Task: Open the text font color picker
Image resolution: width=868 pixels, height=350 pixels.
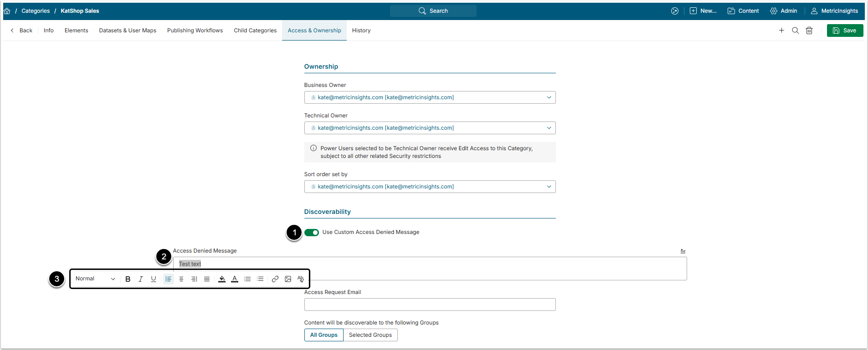Action: (x=235, y=279)
